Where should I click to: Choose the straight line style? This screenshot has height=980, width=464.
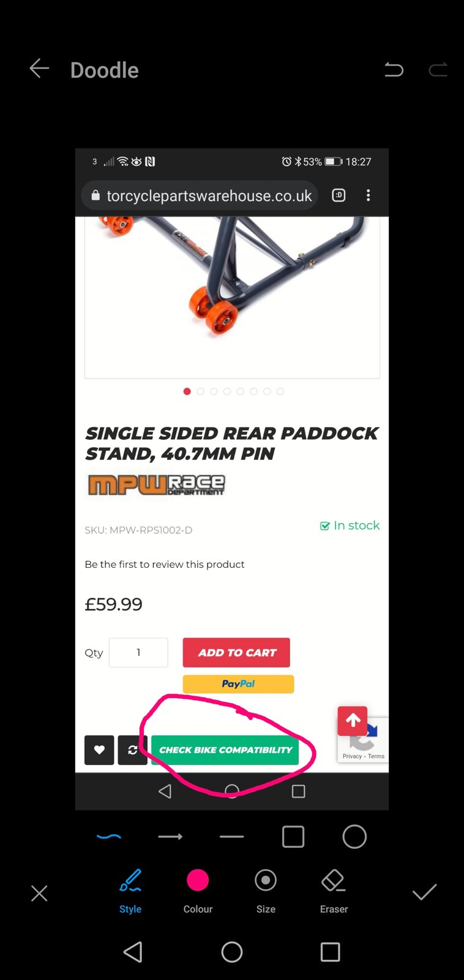tap(231, 837)
